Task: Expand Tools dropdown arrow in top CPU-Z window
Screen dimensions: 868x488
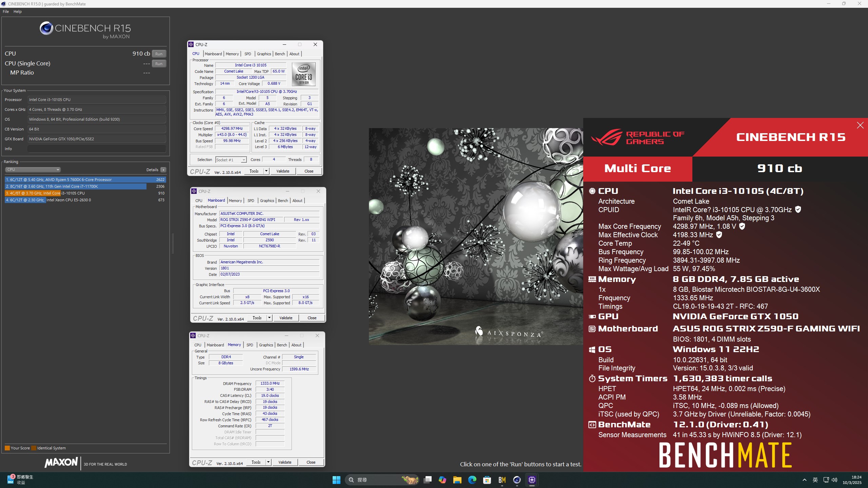Action: (266, 171)
